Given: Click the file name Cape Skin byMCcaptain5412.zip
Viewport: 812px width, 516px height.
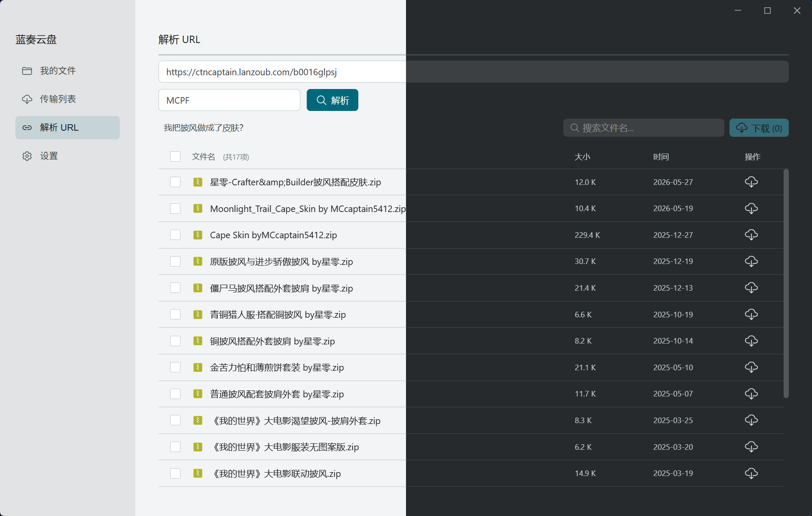Looking at the screenshot, I should pos(273,235).
